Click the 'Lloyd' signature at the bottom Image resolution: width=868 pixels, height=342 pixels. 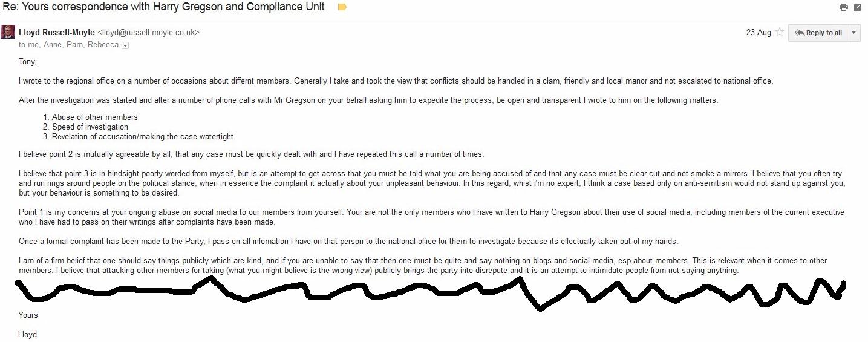[28, 334]
